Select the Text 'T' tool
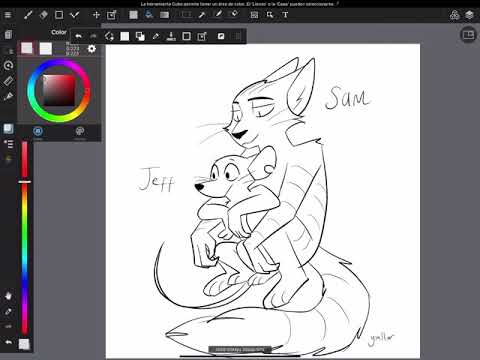 (285, 15)
